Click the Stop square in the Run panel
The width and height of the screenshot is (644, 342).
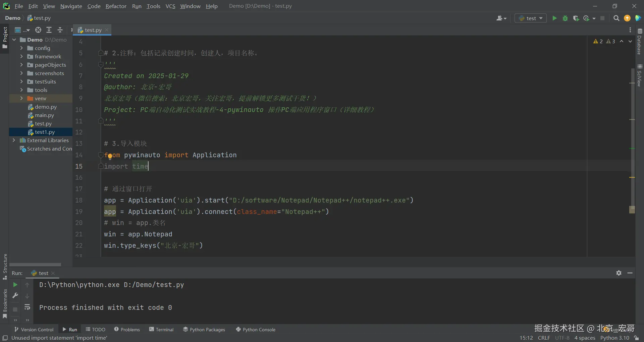coord(15,309)
